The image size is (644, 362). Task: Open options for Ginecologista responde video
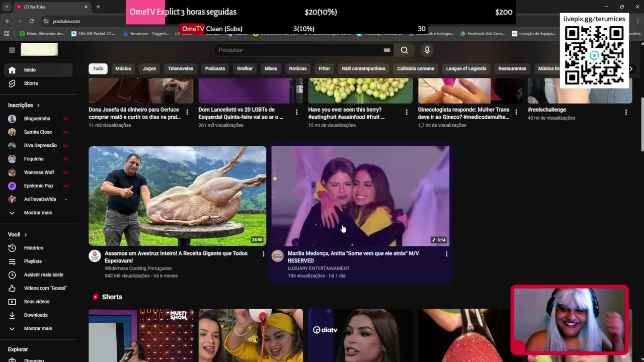point(516,112)
